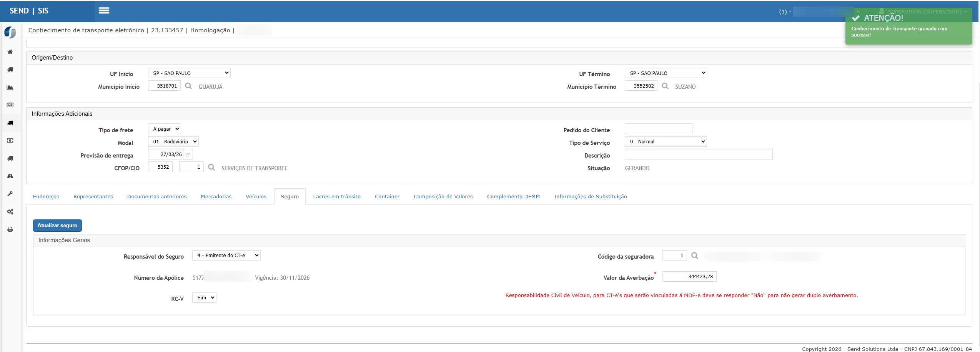The width and height of the screenshot is (980, 352).
Task: Click the home icon in sidebar
Action: coord(10,52)
